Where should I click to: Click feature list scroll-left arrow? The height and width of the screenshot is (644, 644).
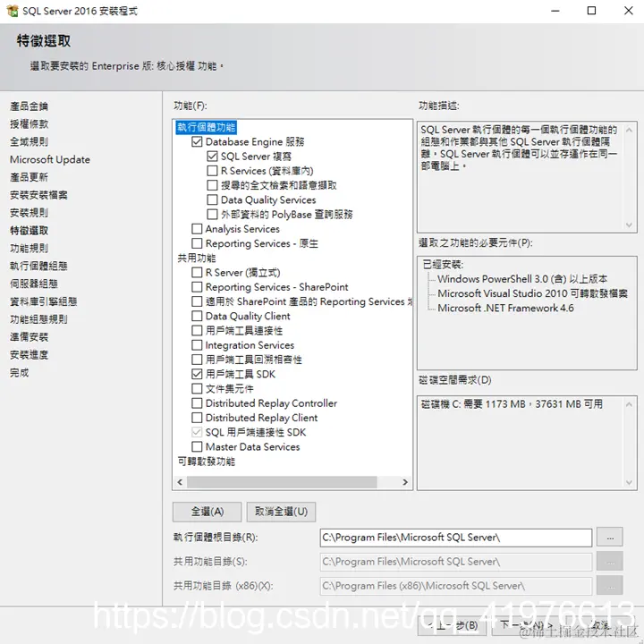(180, 482)
